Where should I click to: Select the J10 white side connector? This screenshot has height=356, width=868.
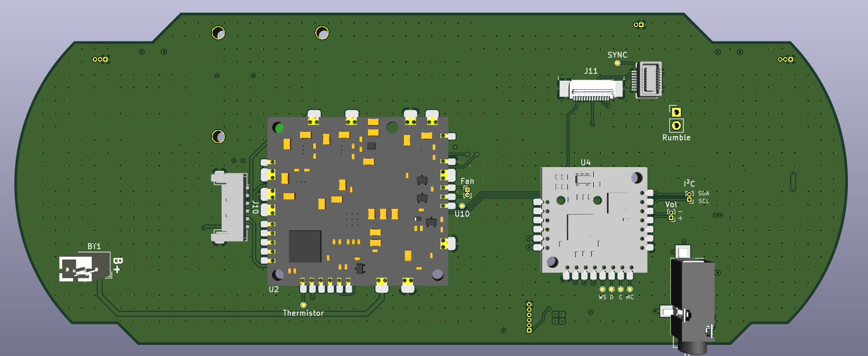(x=230, y=207)
